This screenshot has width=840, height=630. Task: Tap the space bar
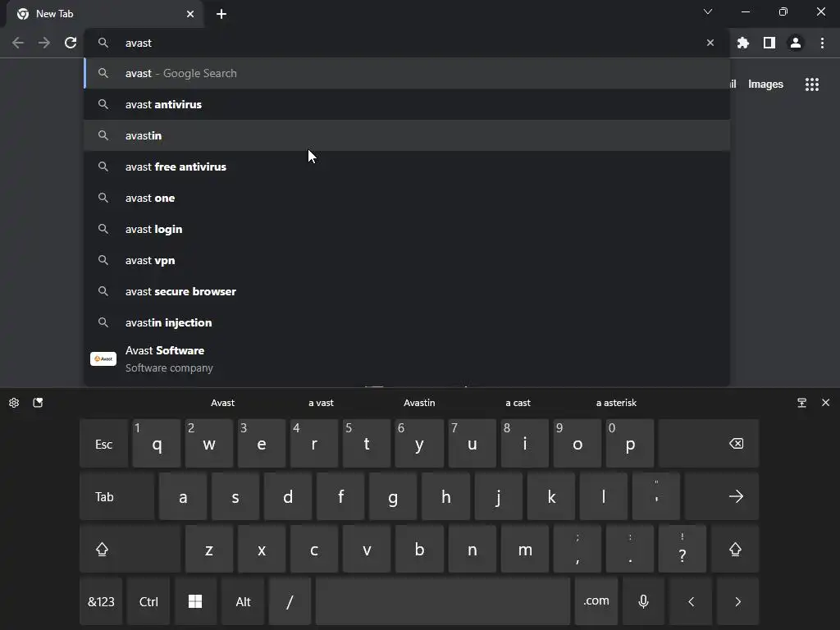pos(443,601)
